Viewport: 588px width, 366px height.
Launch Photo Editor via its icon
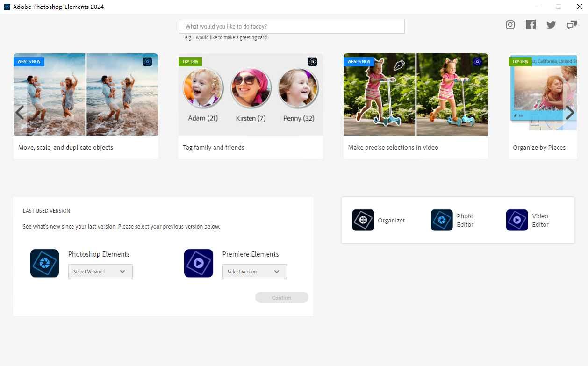coord(442,220)
